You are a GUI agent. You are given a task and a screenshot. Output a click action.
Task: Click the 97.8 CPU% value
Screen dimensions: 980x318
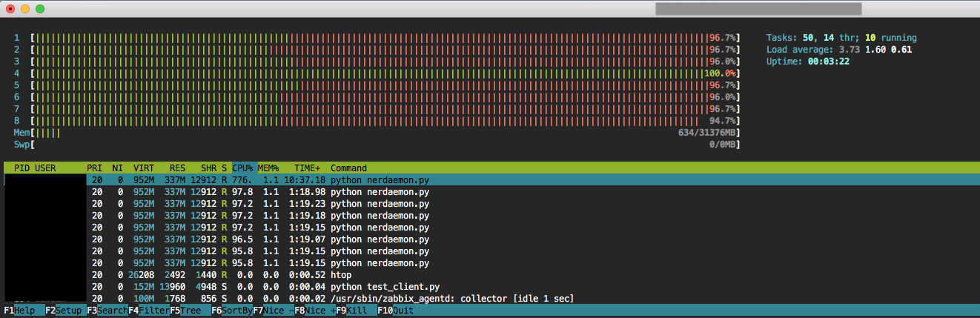242,192
